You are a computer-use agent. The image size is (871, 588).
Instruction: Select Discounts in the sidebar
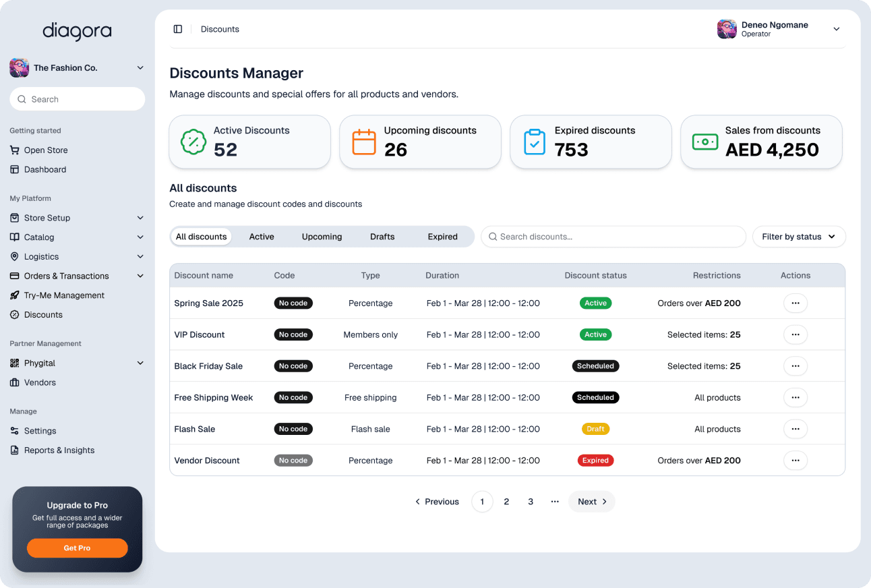click(x=42, y=314)
